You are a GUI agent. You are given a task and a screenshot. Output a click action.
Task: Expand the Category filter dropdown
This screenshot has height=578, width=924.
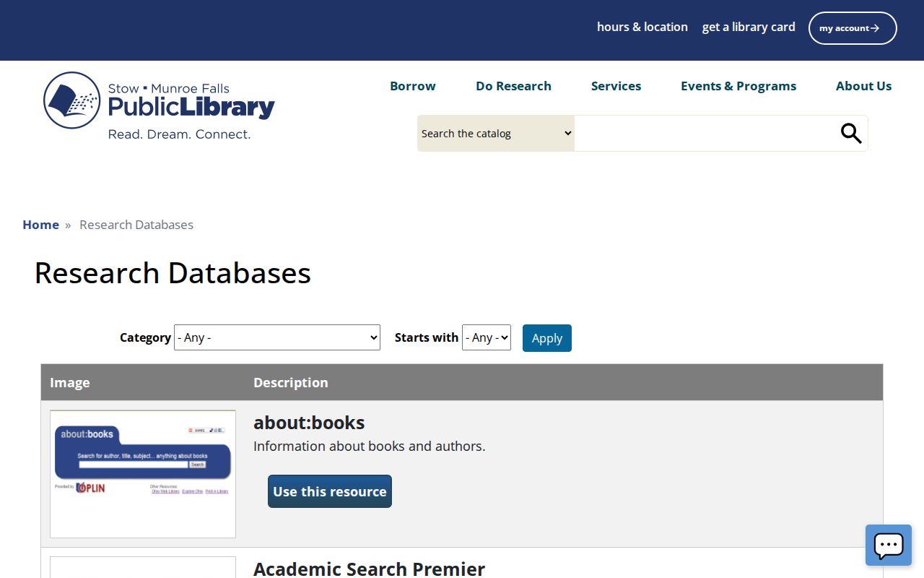277,337
